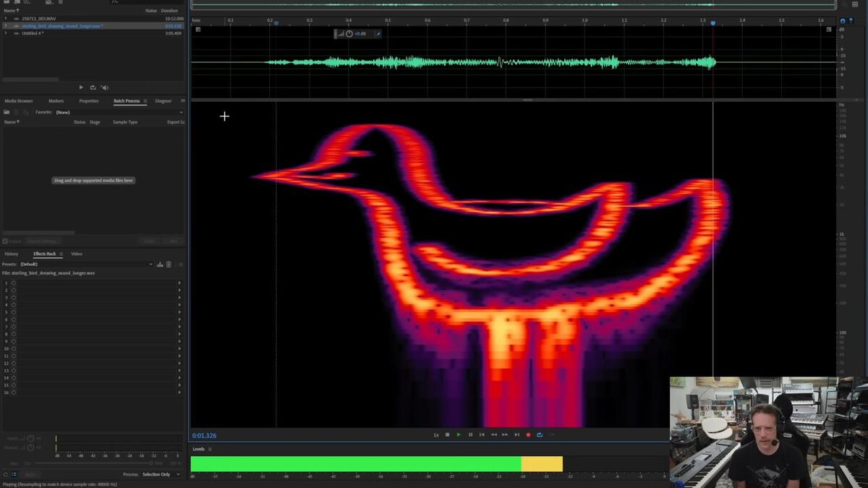This screenshot has width=868, height=488.
Task: Expand effect slot 3 arrow menu
Action: 179,297
